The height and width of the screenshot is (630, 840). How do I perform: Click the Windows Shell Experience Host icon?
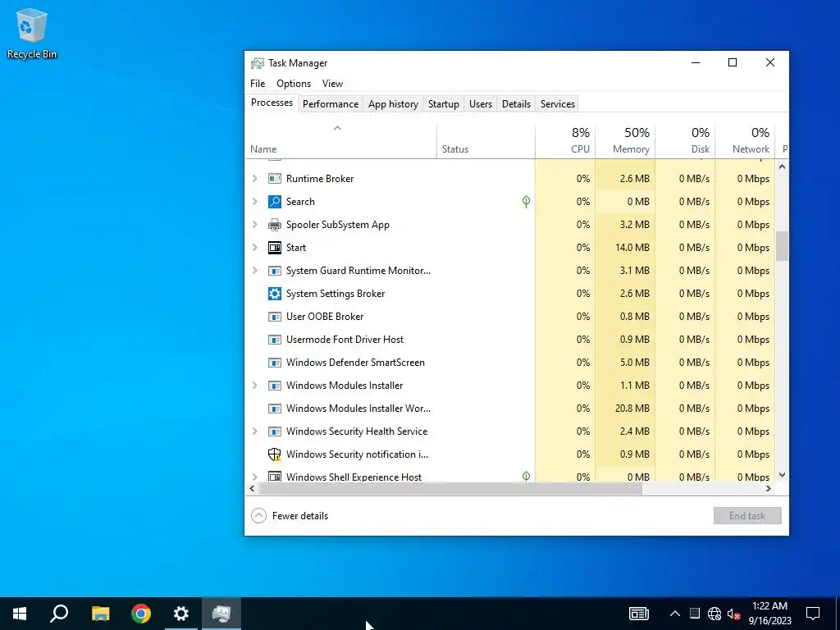click(x=274, y=477)
